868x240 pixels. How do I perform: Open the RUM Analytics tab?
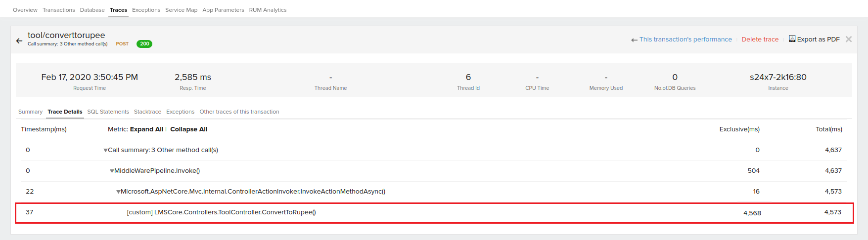pos(268,10)
